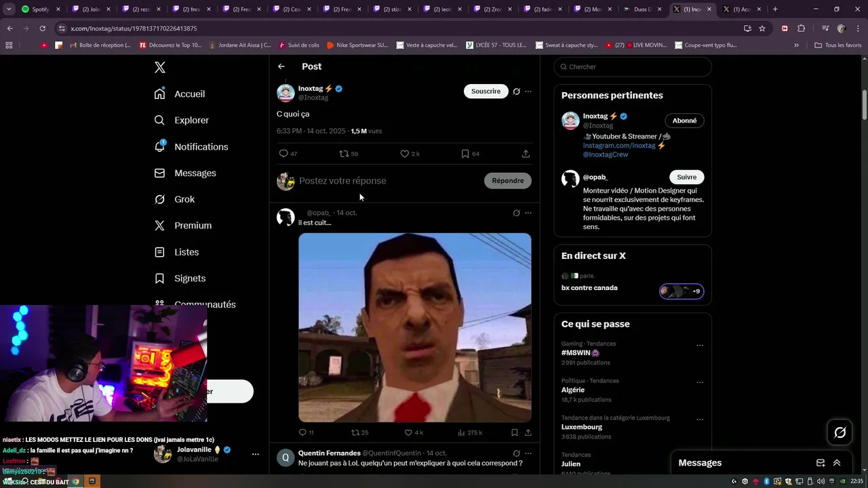Open more options on opab_ reply
This screenshot has width=868, height=488.
tap(528, 213)
